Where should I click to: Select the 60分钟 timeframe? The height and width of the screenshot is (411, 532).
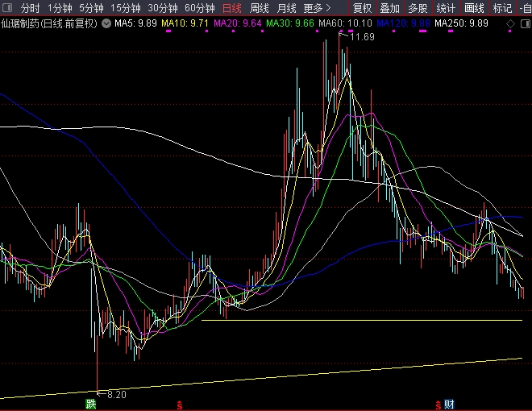point(200,8)
